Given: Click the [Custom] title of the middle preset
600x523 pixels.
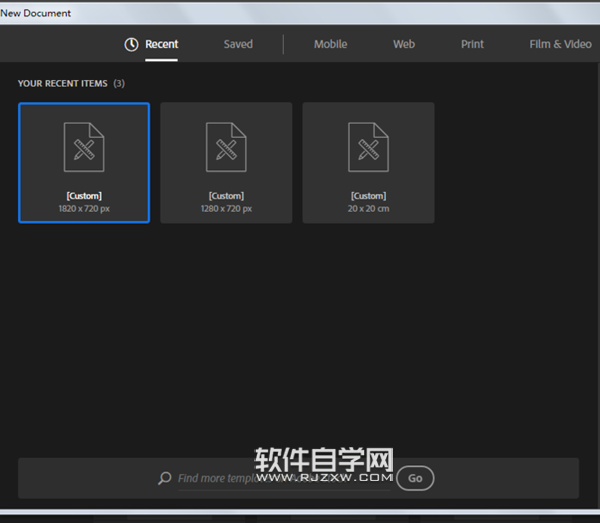Looking at the screenshot, I should (x=226, y=196).
